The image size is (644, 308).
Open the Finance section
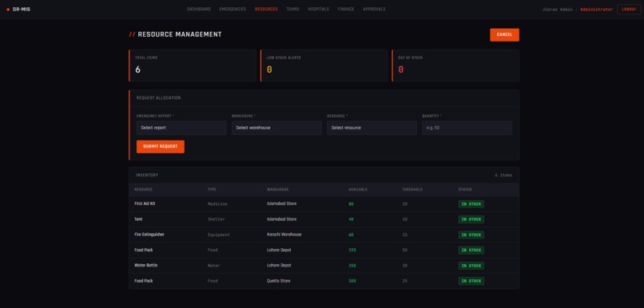point(346,9)
